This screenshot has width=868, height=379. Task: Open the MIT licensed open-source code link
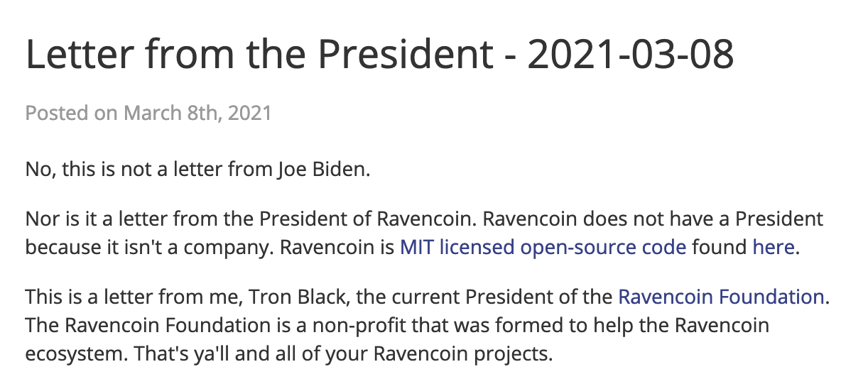pos(543,248)
